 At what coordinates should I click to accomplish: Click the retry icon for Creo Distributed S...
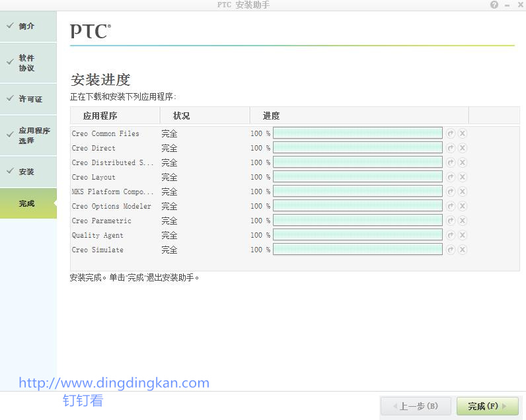tap(451, 162)
